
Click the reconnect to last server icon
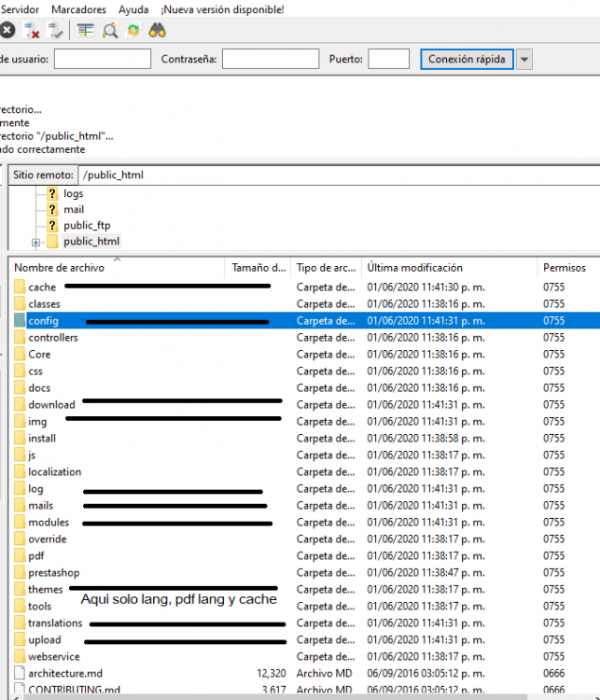(56, 30)
